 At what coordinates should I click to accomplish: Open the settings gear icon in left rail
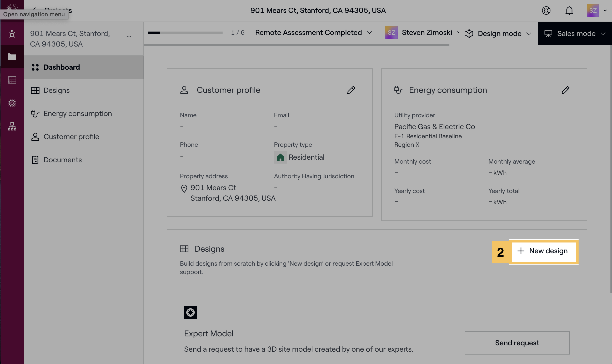pyautogui.click(x=12, y=103)
